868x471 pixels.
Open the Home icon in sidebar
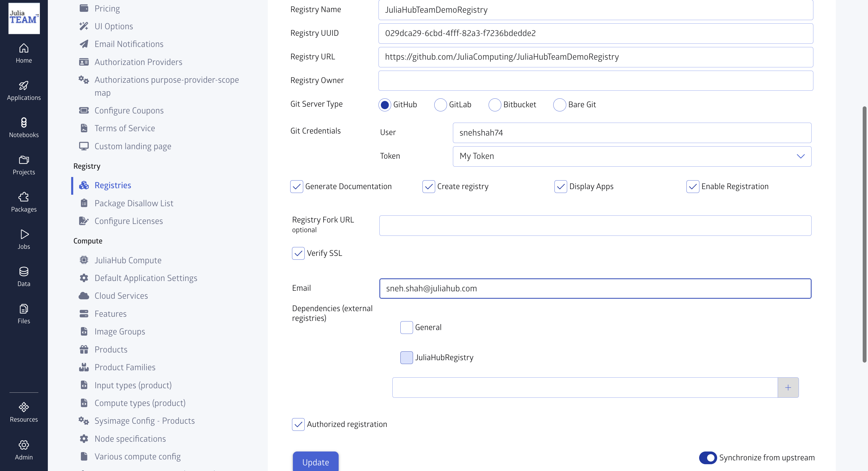(x=24, y=48)
